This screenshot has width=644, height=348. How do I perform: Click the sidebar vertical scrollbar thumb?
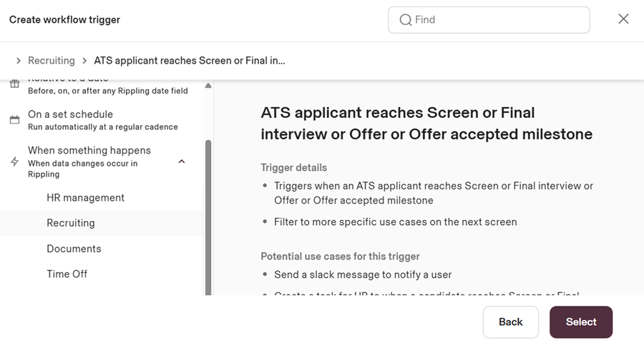[208, 214]
